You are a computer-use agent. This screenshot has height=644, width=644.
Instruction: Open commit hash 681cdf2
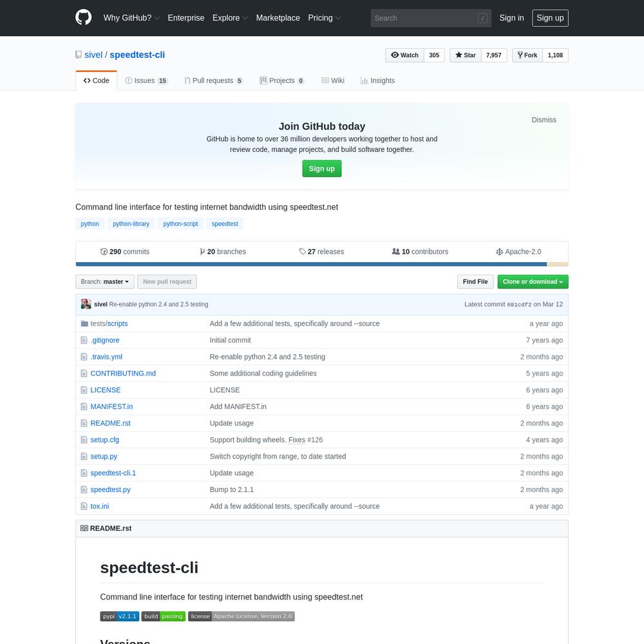coord(519,305)
